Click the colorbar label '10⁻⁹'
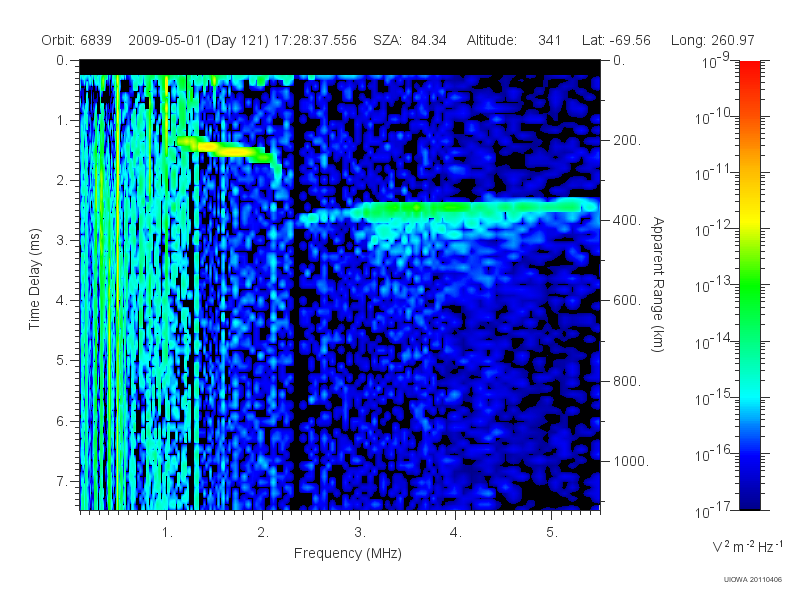800x600 pixels. tap(716, 61)
